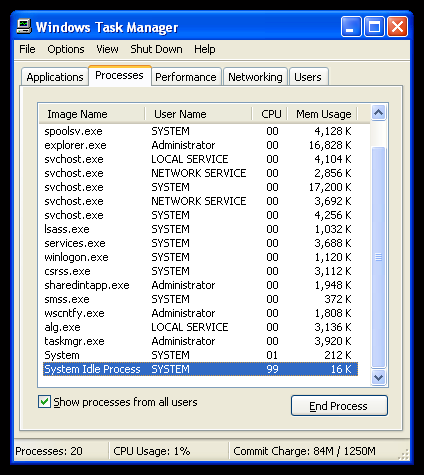Open the View menu

(x=107, y=49)
